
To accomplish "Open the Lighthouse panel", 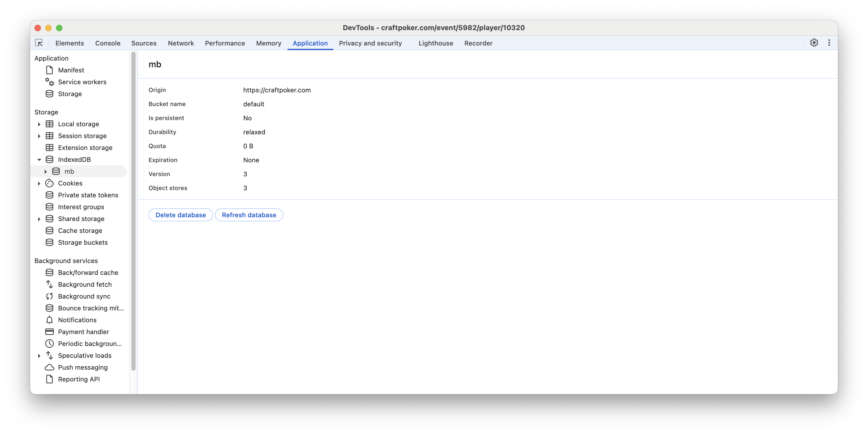I will tap(435, 43).
